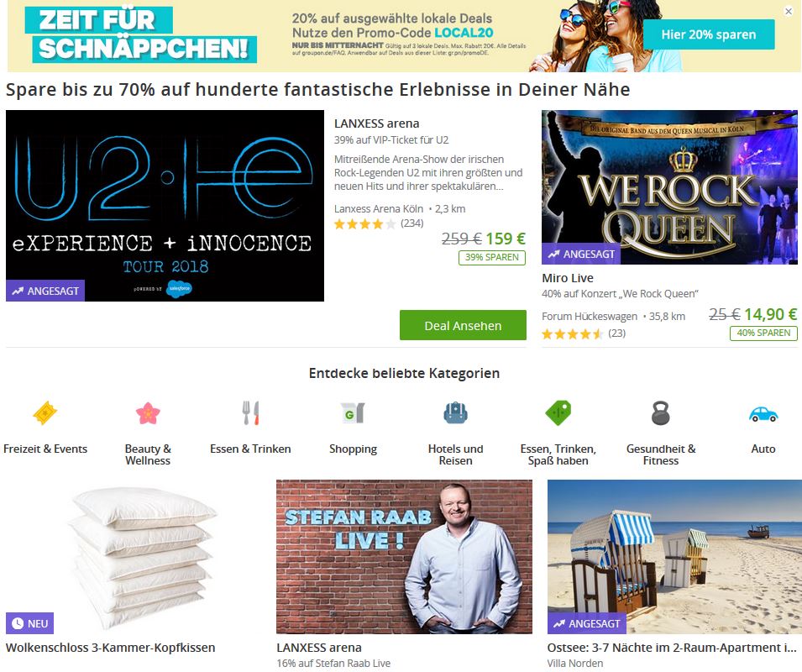Select the Shopping bag category icon

[353, 413]
